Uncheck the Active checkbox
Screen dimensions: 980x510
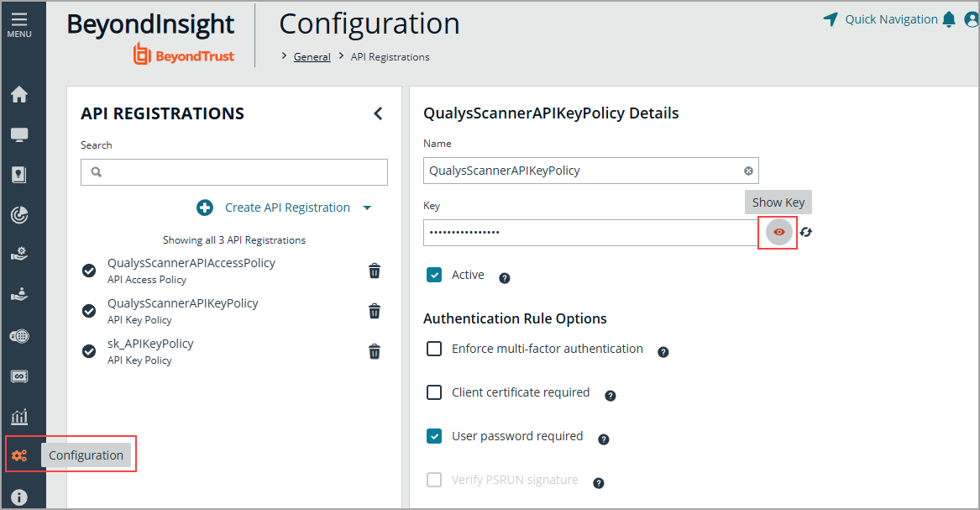(x=434, y=275)
